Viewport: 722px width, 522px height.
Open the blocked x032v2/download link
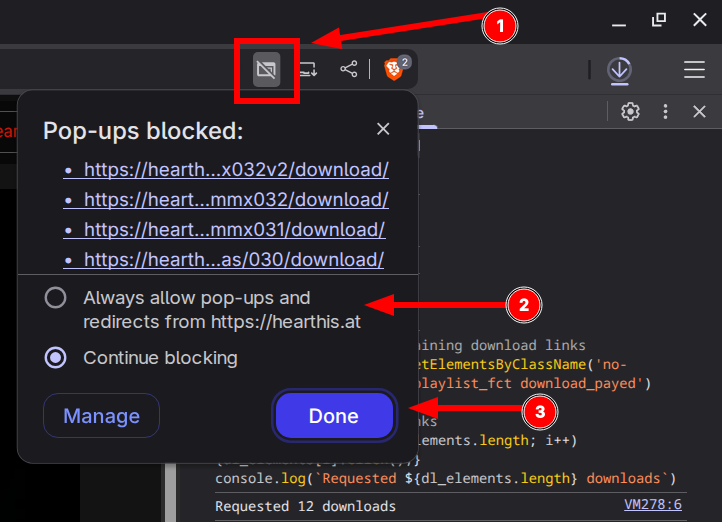[x=236, y=170]
